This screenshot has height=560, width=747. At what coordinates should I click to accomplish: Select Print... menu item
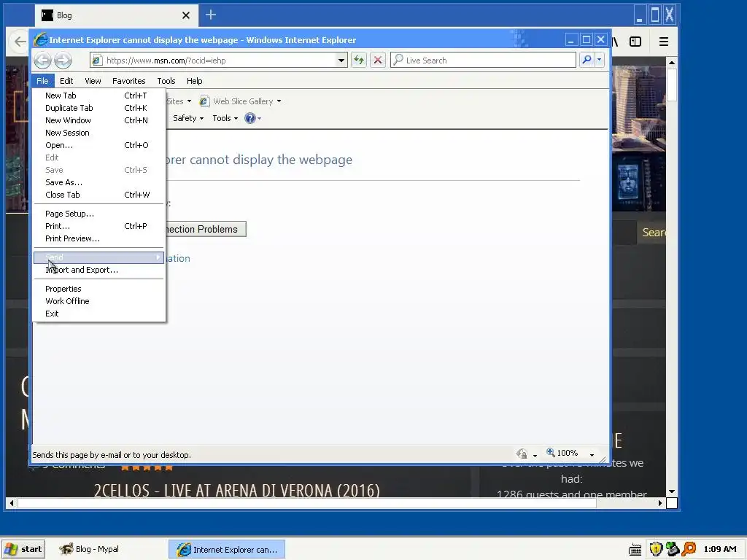click(98, 226)
